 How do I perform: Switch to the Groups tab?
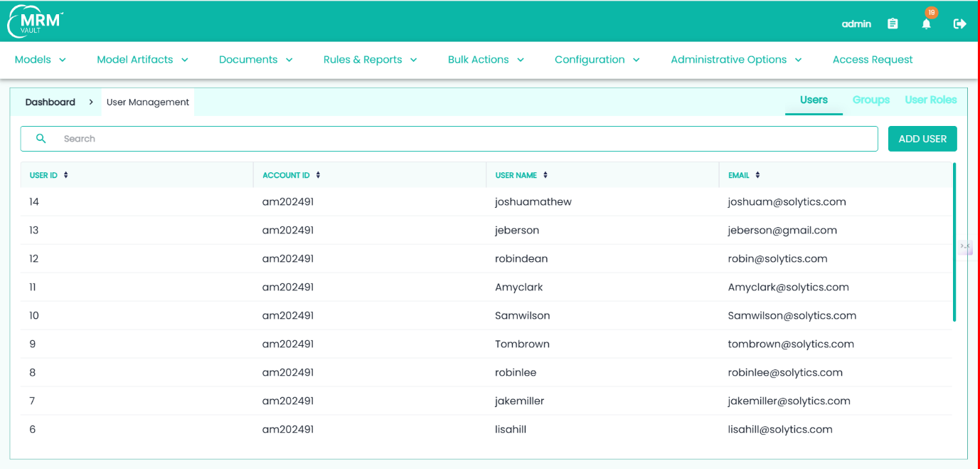870,100
